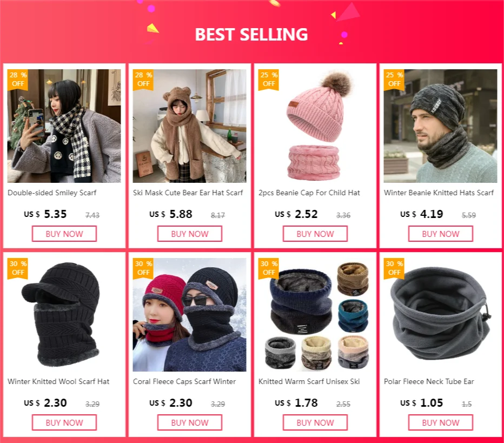
Task: Buy the Winter Beanie Knitted Hats Scarf
Action: coord(441,234)
